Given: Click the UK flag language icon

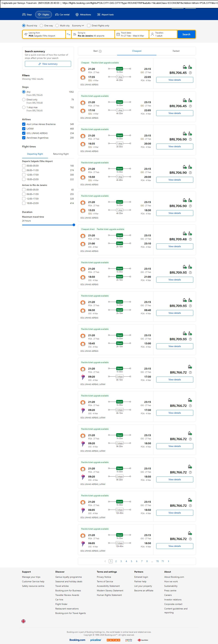Looking at the screenshot, I should (23, 621).
